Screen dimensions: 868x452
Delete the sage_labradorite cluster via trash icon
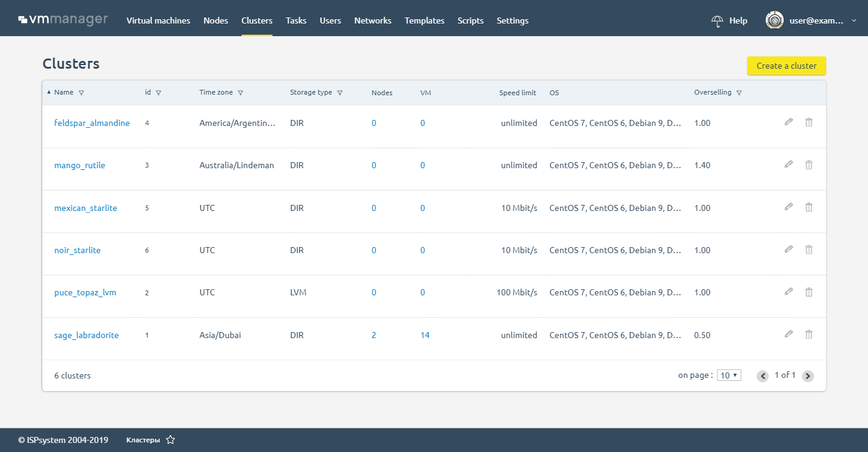click(x=809, y=334)
